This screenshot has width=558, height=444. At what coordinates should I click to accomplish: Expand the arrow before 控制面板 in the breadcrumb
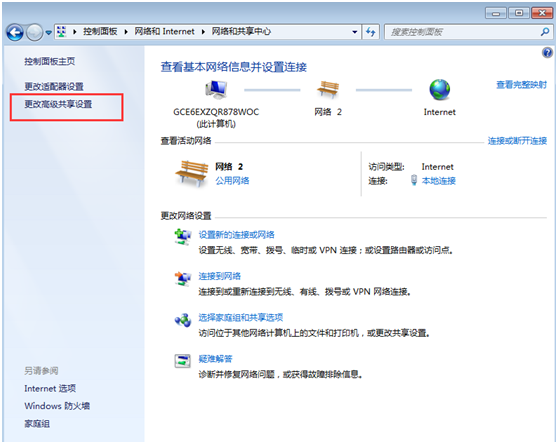pyautogui.click(x=75, y=32)
